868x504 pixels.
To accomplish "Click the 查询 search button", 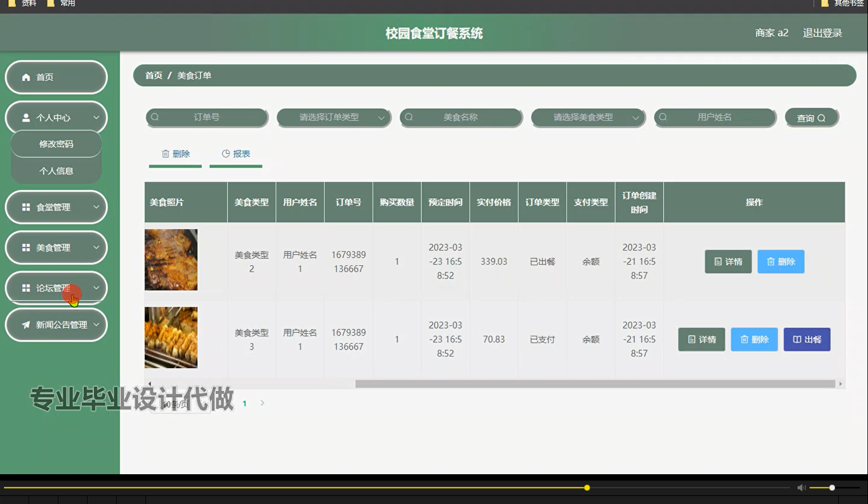I will 811,117.
